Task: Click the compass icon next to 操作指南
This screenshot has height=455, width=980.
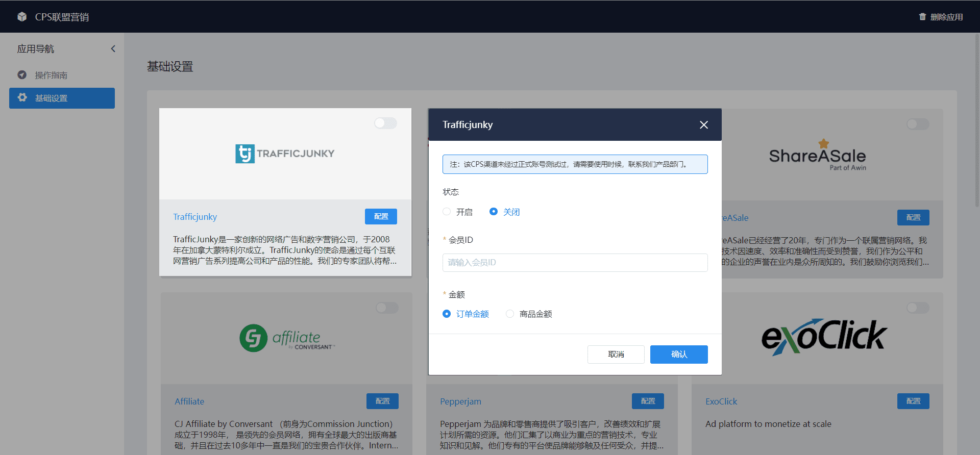Action: click(22, 75)
